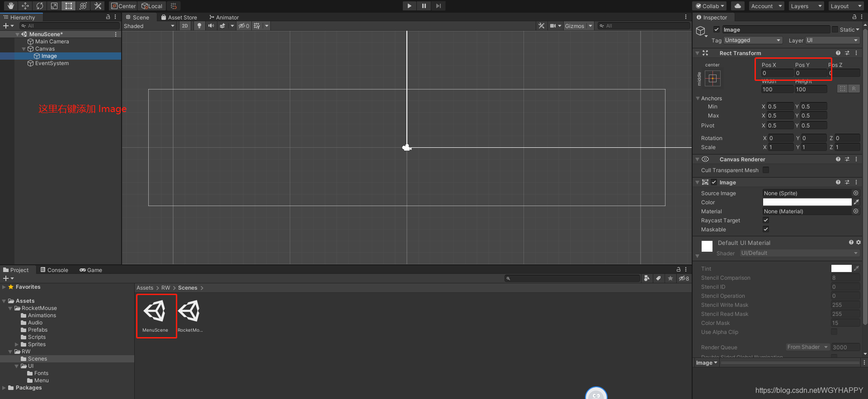
Task: Click the Pause button
Action: pyautogui.click(x=424, y=6)
